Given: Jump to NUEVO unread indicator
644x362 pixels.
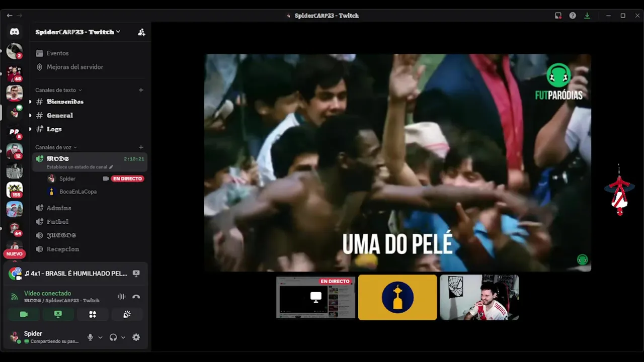Looking at the screenshot, I should click(x=15, y=254).
